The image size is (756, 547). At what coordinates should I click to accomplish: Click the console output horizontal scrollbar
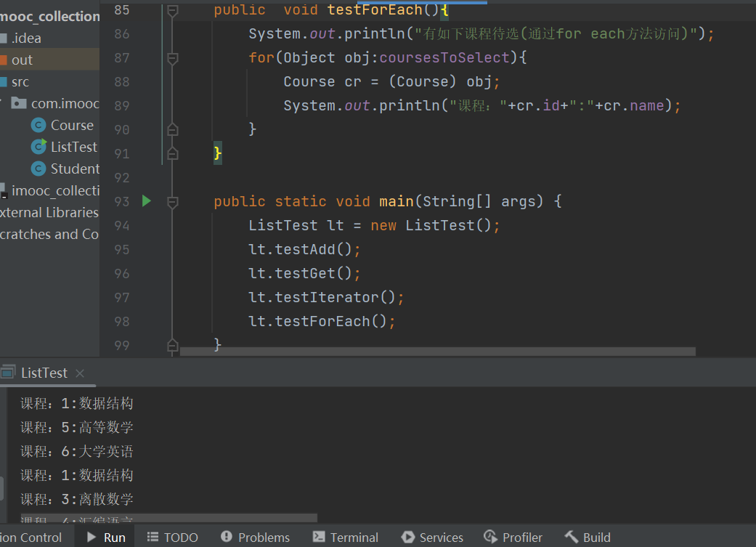tap(168, 518)
